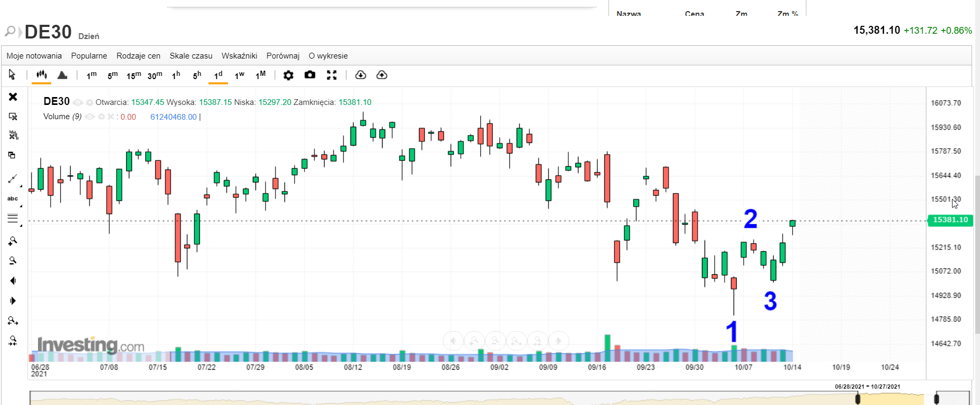Click the green 15381.10 price label
The height and width of the screenshot is (405, 980).
click(x=950, y=220)
